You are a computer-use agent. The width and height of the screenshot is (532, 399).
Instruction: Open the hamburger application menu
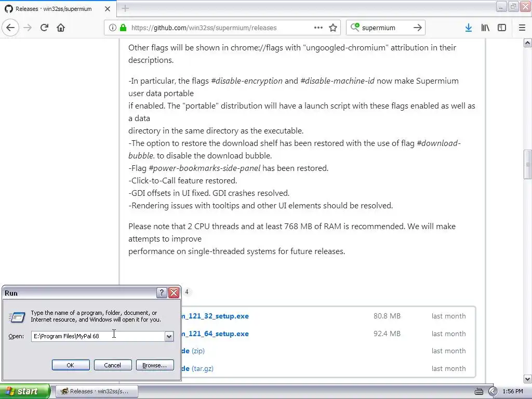pyautogui.click(x=522, y=28)
